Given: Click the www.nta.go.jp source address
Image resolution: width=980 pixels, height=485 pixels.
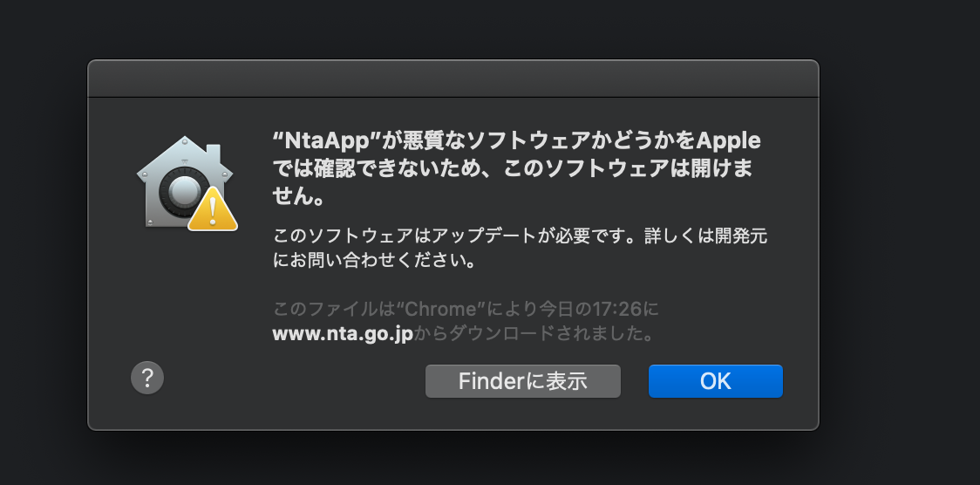Looking at the screenshot, I should coord(342,333).
